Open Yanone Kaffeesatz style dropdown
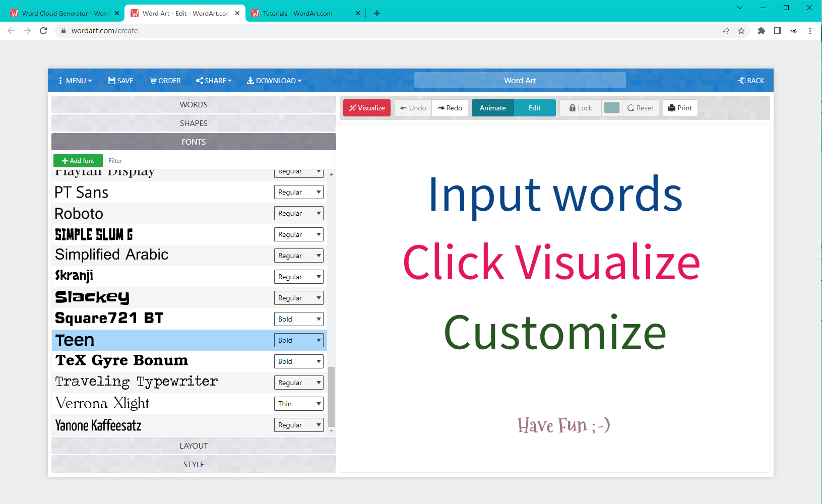Screen dimensions: 822x504 (299, 425)
